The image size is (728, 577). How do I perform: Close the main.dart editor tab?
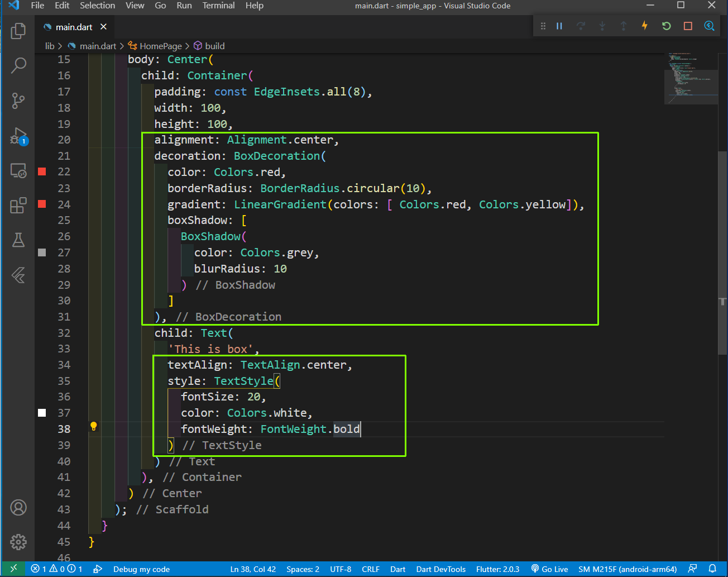tap(103, 27)
